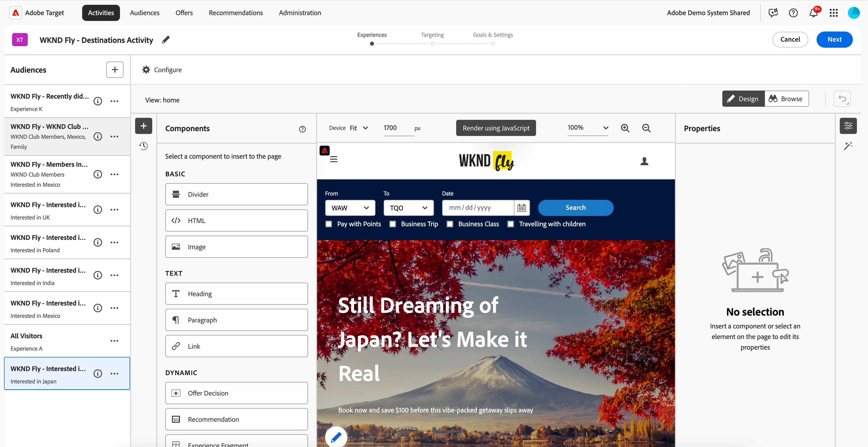
Task: Open the notifications bell
Action: (x=813, y=13)
